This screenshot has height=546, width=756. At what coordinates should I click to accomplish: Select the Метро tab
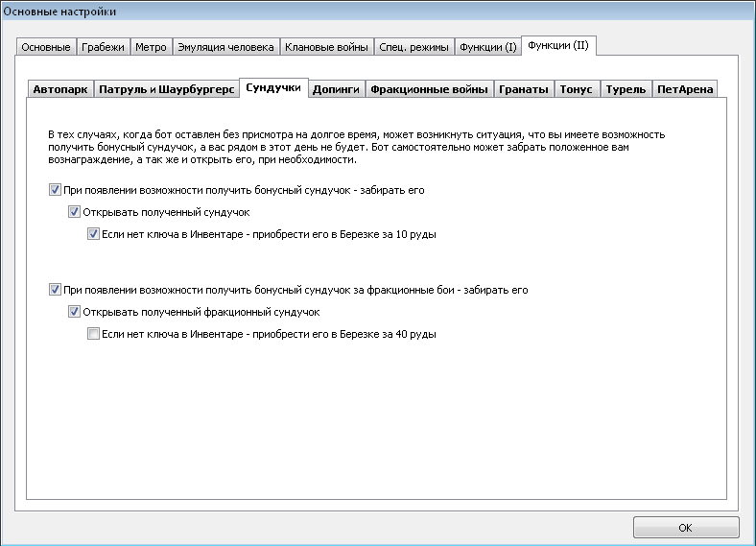click(151, 47)
